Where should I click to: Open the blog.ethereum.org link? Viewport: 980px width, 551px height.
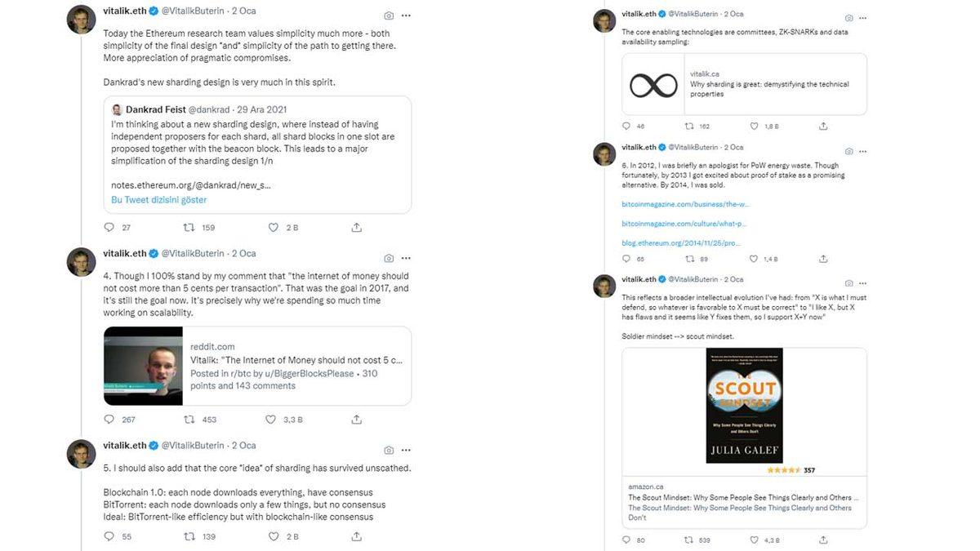[x=680, y=242]
